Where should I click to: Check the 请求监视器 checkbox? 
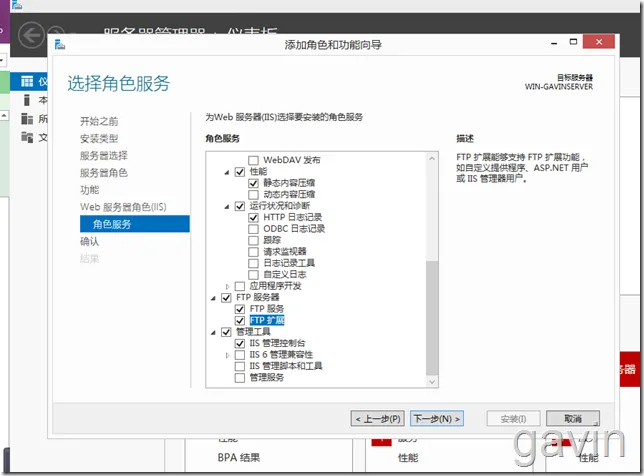coord(253,252)
